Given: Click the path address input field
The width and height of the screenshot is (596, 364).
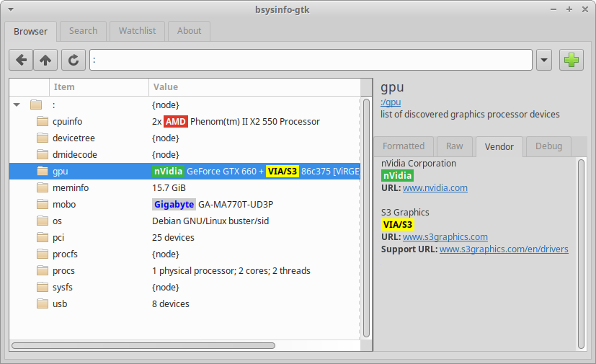Looking at the screenshot, I should point(311,60).
